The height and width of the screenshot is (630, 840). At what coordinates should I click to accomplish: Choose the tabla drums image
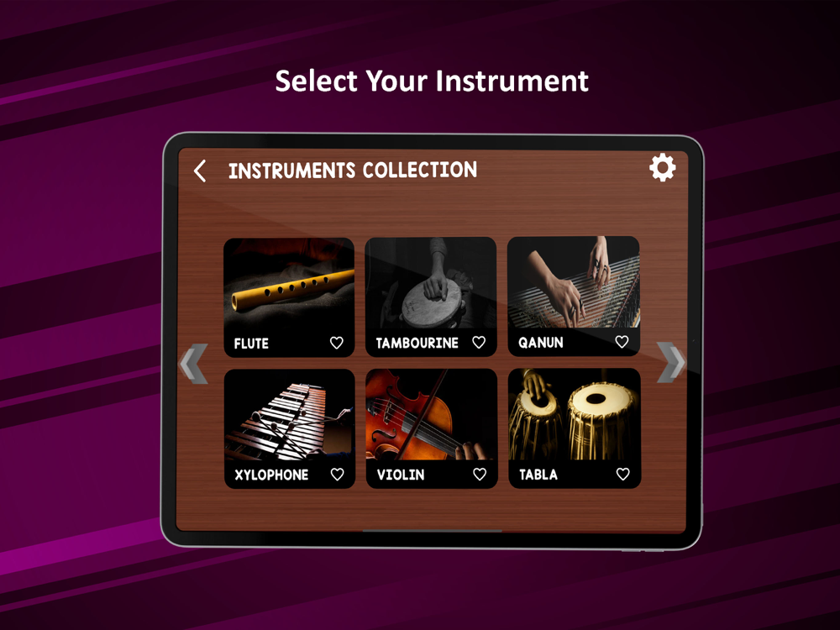[x=575, y=414]
